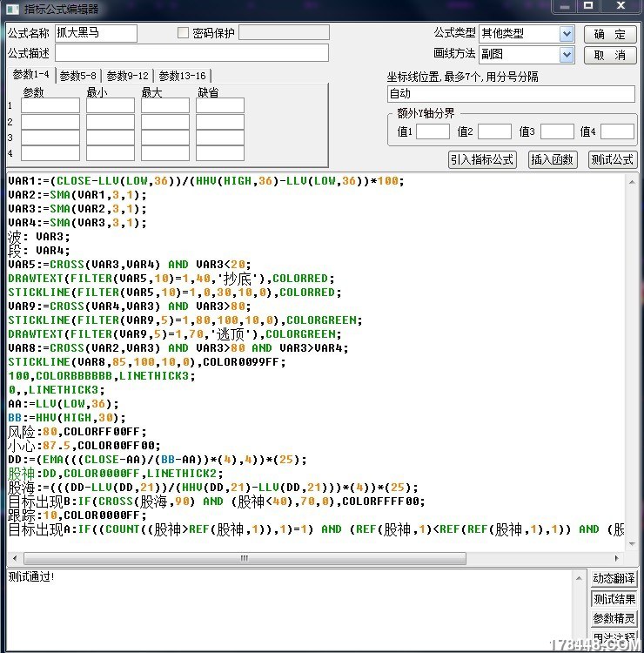Click the code line 跟踪:10,COLOR0000FF
This screenshot has width=644, height=653.
click(77, 515)
